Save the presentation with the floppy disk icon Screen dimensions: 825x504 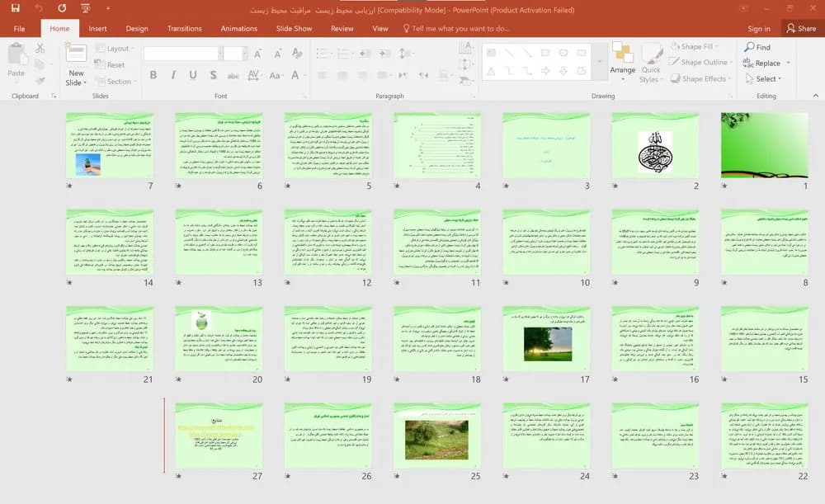click(15, 8)
